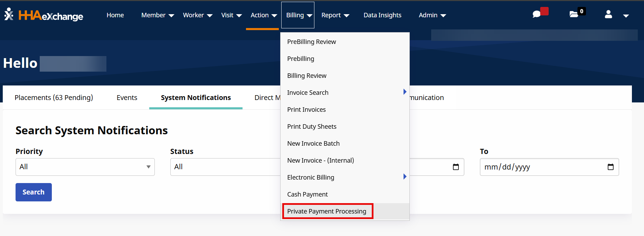
Task: Click the HHAeXchange logo
Action: tap(44, 15)
